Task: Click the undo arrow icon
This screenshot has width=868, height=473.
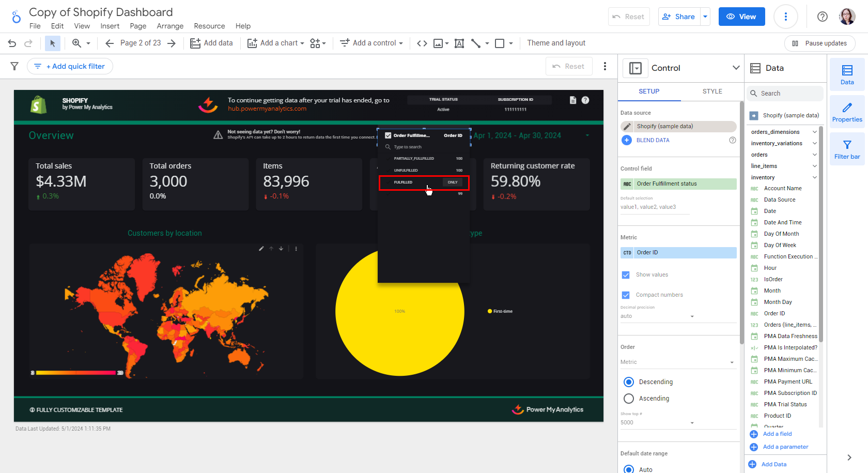Action: 12,43
